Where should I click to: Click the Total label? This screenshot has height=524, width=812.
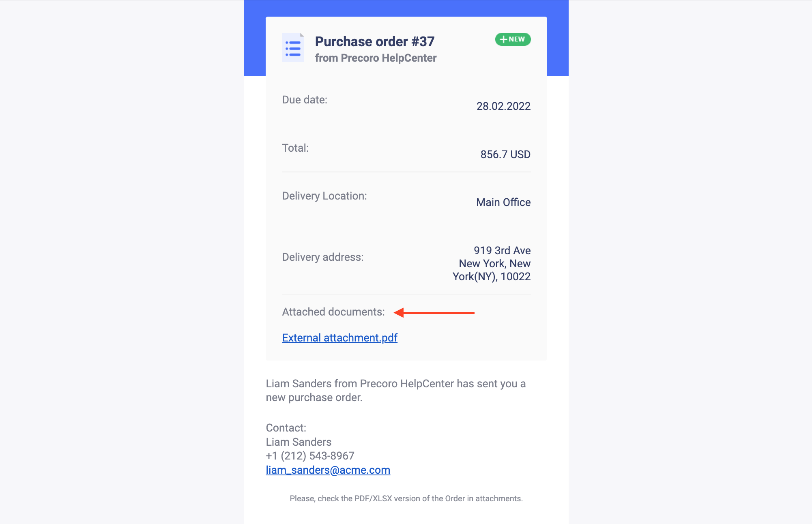point(295,148)
